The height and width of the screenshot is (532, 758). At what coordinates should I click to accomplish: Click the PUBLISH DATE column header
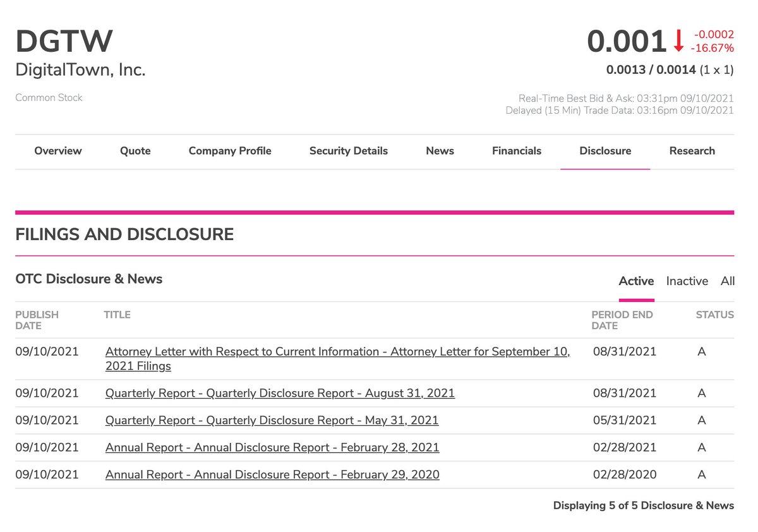coord(37,320)
